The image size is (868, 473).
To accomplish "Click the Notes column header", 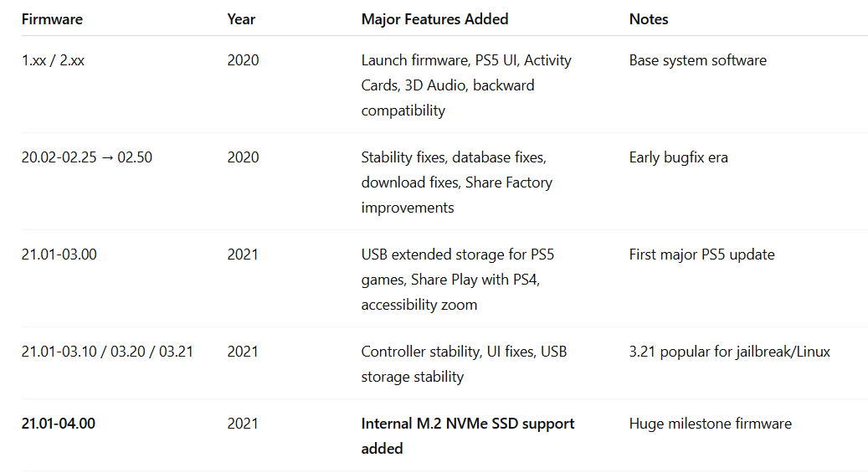I will pos(649,19).
